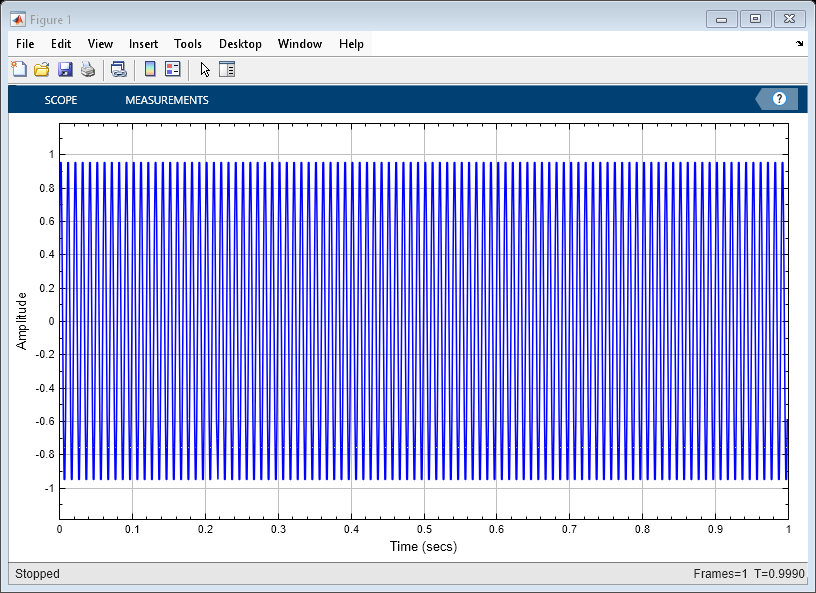Close the Figure 1 window
The height and width of the screenshot is (593, 816).
coord(789,19)
